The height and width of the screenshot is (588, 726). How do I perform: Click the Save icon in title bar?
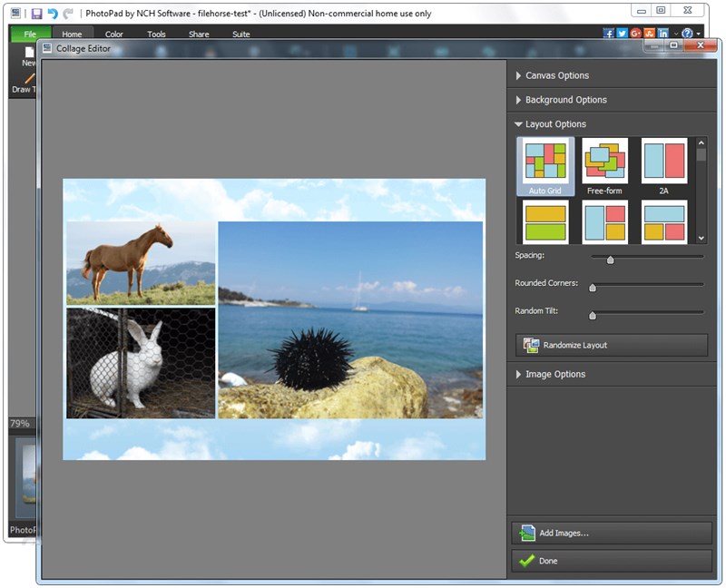(36, 14)
